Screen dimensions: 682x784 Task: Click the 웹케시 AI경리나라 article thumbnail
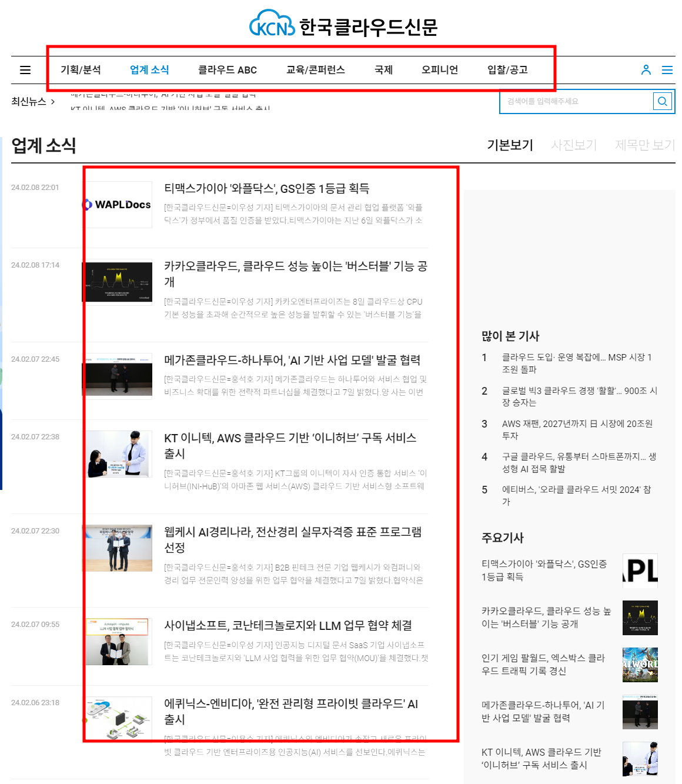tap(117, 548)
